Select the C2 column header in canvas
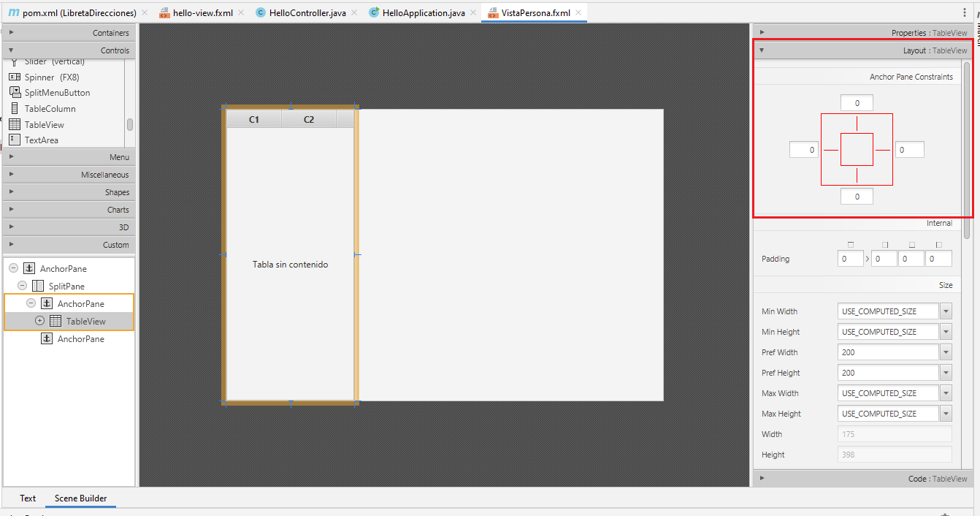The height and width of the screenshot is (516, 980). 309,119
